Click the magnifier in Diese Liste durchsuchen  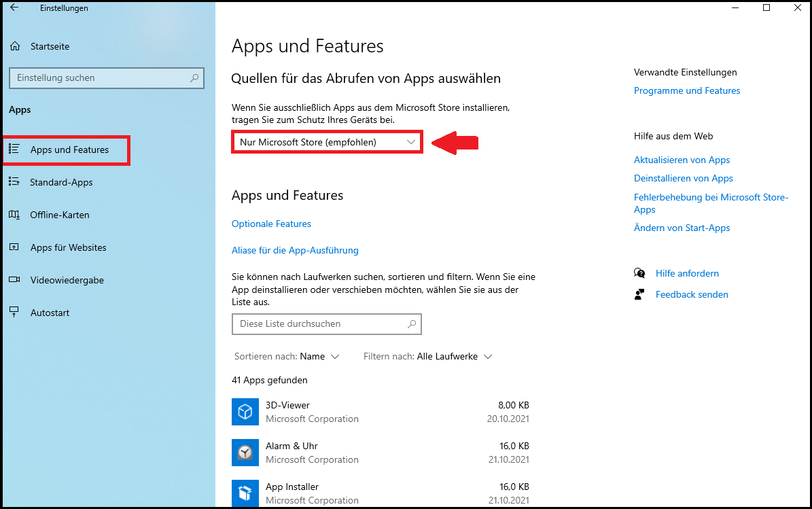tap(412, 323)
